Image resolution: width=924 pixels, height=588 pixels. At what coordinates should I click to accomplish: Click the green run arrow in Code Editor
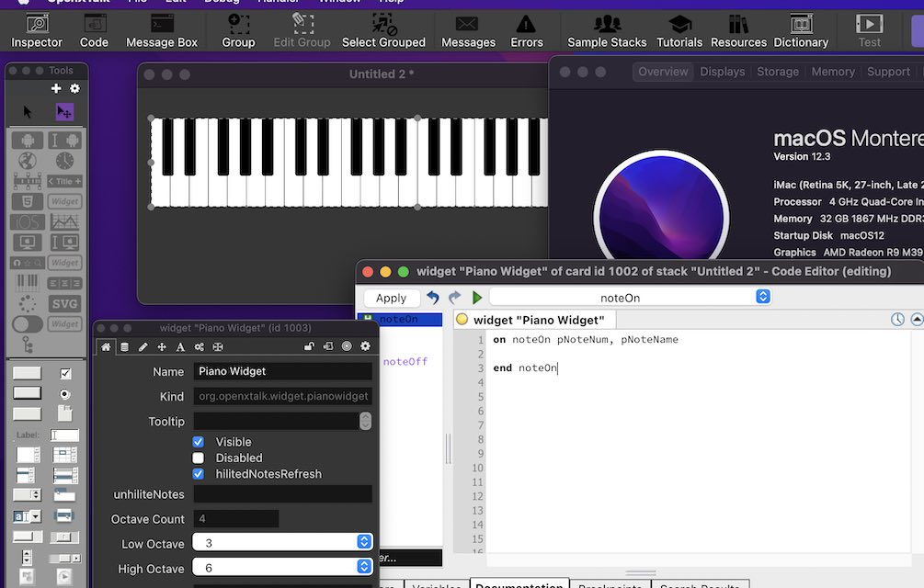[477, 298]
